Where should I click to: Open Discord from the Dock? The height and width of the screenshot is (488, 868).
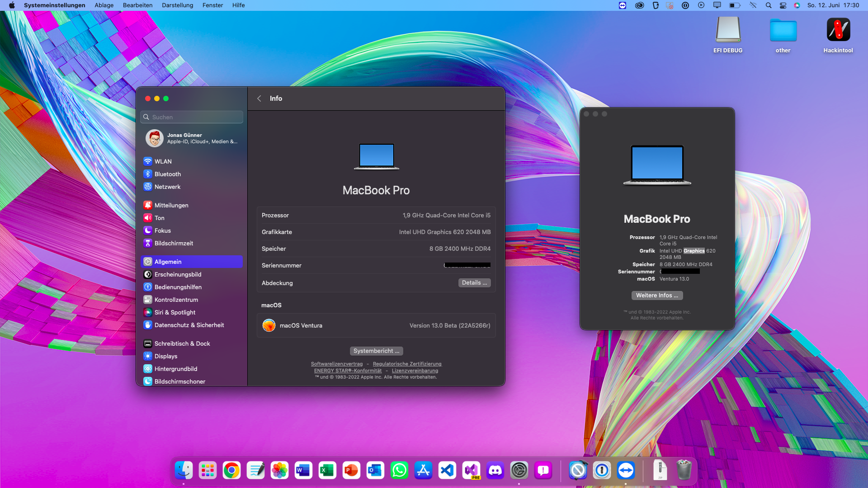tap(495, 470)
